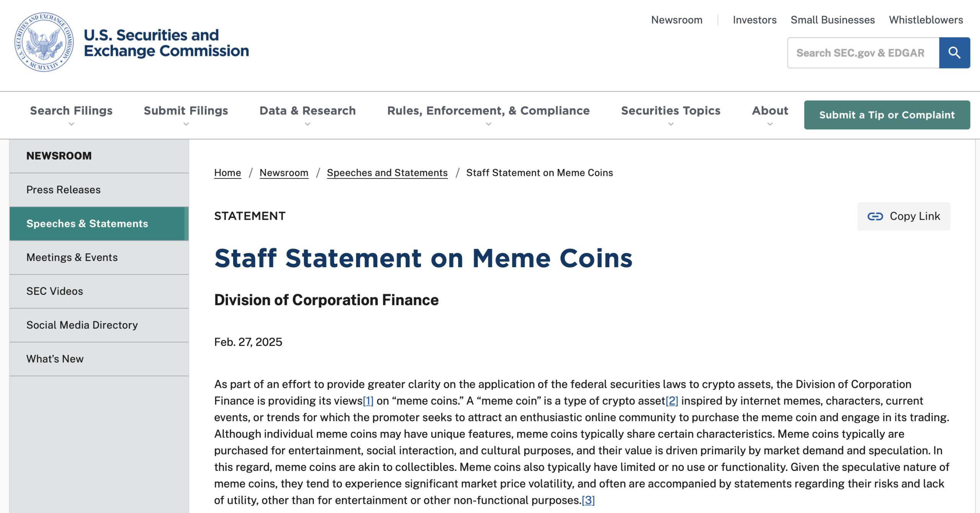Select Meetings & Events sidebar item
980x513 pixels.
pyautogui.click(x=72, y=257)
